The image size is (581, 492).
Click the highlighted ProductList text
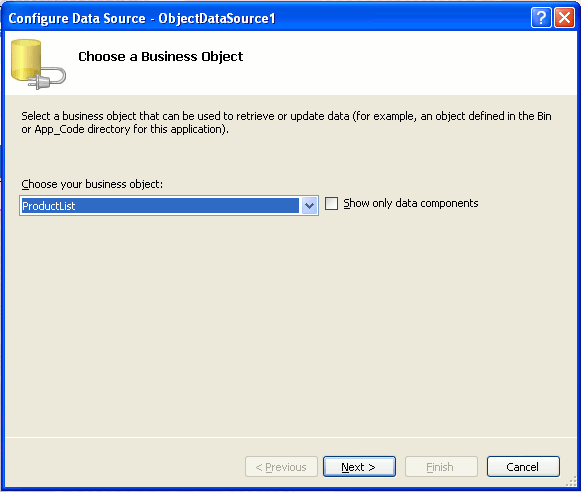click(49, 206)
